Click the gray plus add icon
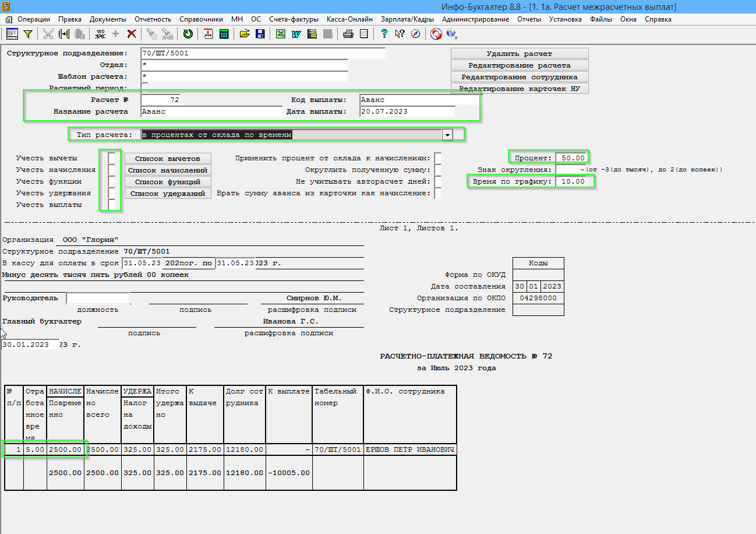756x534 pixels. tap(115, 34)
